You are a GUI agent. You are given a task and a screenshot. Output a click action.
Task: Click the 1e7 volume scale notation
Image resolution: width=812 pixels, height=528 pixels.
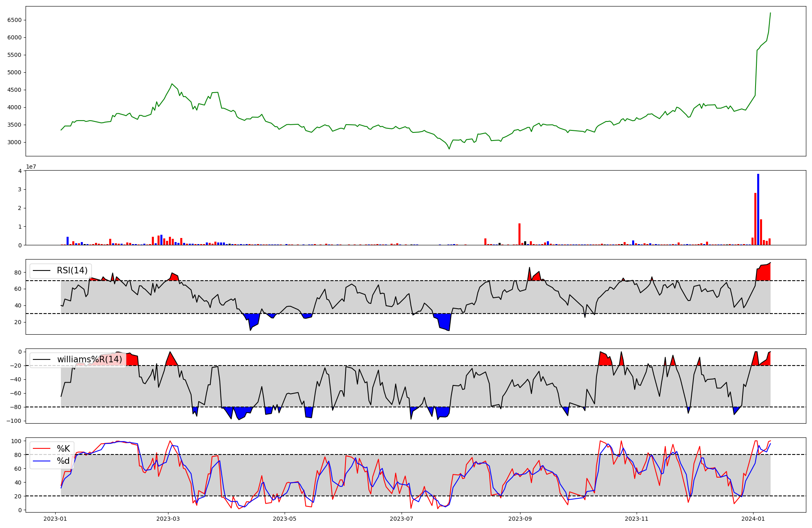point(31,167)
